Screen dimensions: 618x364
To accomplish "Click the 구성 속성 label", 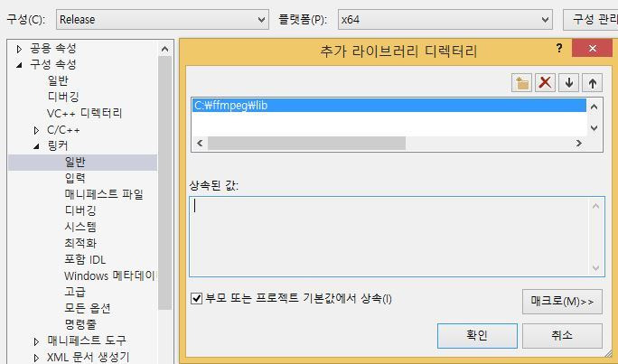I will 52,65.
